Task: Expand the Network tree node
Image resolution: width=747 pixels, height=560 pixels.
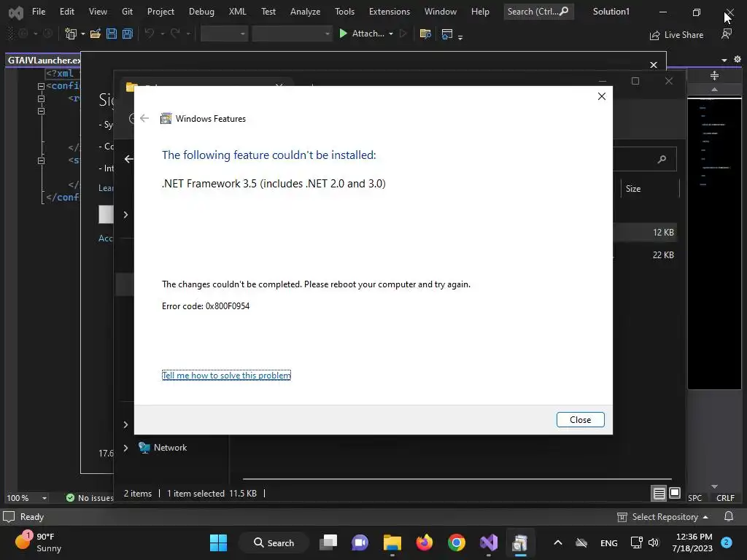Action: click(x=125, y=448)
